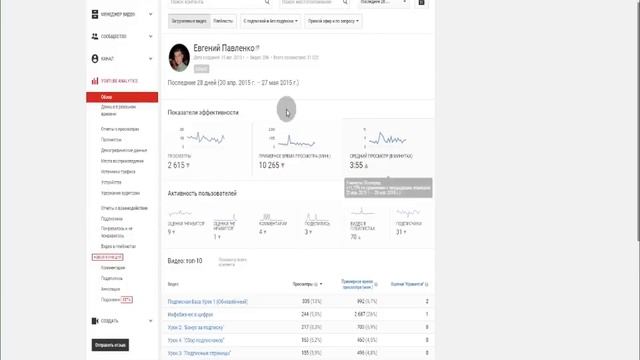Image resolution: width=640 pixels, height=360 pixels.
Task: Expand the МЕНЕДЖЕР ВИДЕО sidebar section
Action: (151, 14)
